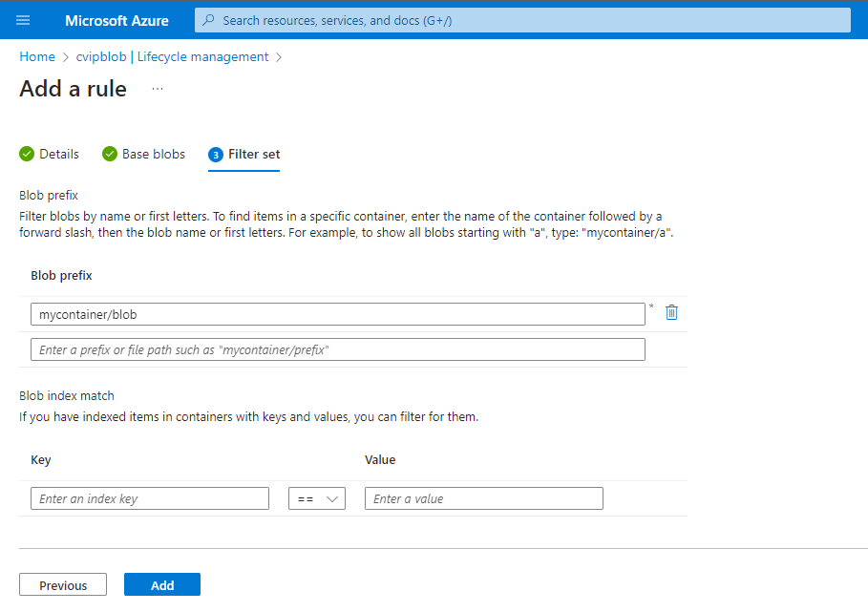This screenshot has height=612, width=868.
Task: Open the ellipsis menu beside Add a rule
Action: click(158, 89)
